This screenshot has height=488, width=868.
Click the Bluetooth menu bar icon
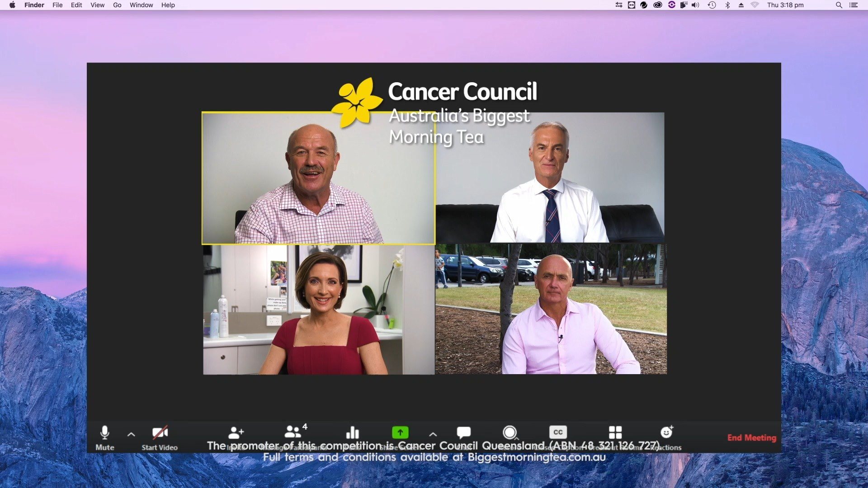(727, 5)
